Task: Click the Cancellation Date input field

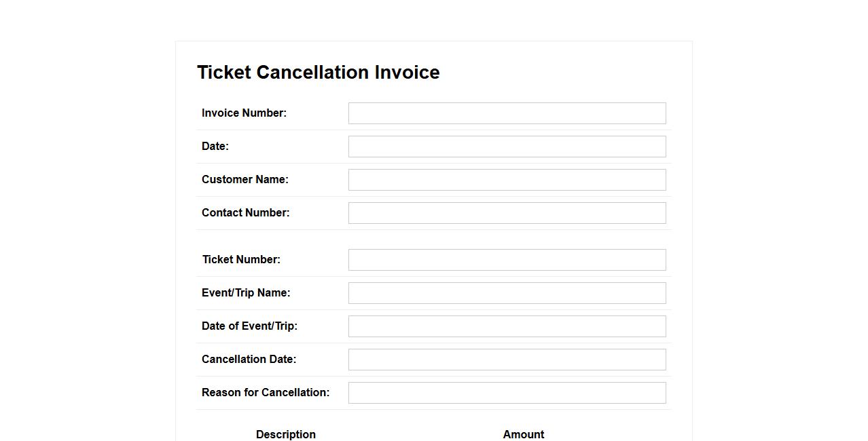Action: pos(507,360)
